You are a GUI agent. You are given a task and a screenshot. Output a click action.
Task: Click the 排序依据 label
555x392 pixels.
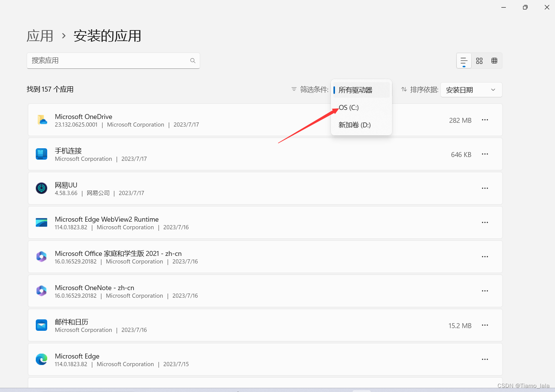(x=424, y=89)
